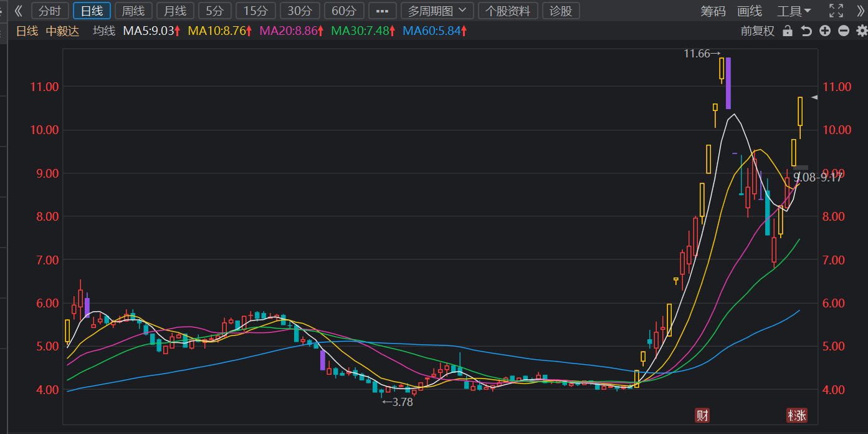Expand the 多周期图 dropdown
This screenshot has height=434, width=868.
point(437,11)
